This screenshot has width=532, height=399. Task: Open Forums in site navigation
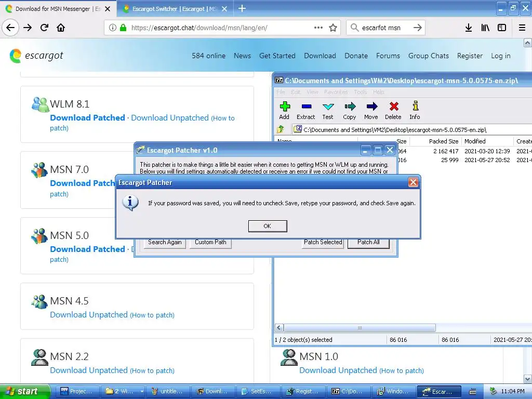(x=388, y=56)
